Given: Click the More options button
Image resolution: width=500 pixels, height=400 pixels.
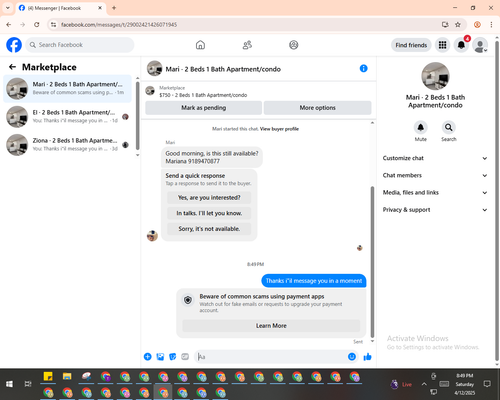Looking at the screenshot, I should [317, 108].
